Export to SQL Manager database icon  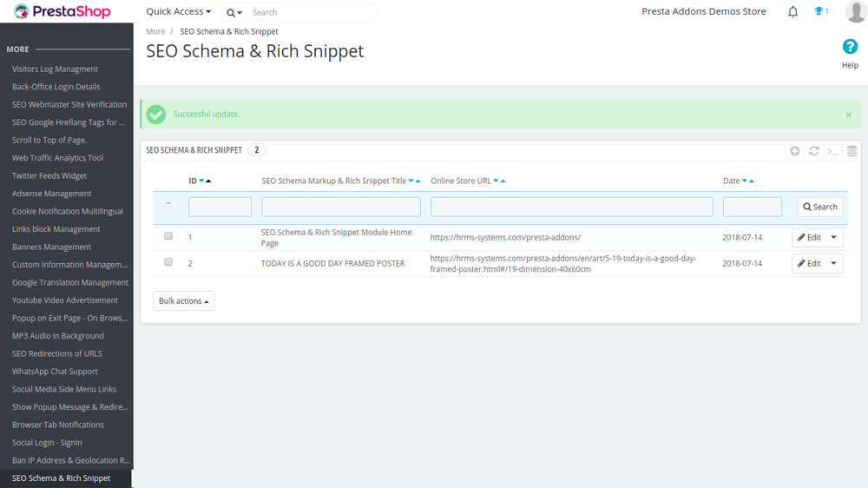coord(852,151)
